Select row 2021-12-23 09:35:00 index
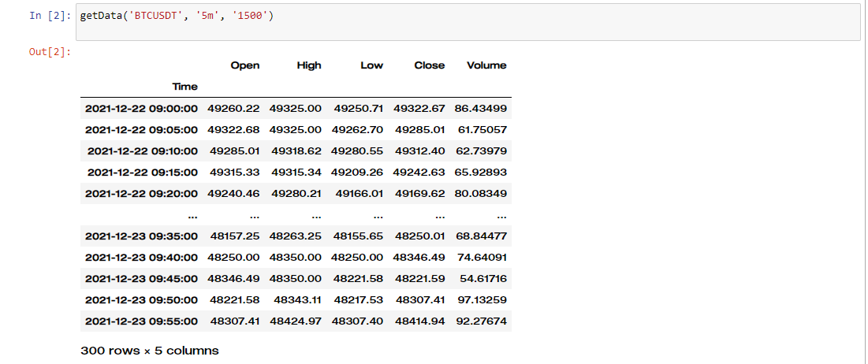This screenshot has width=868, height=364. 141,236
